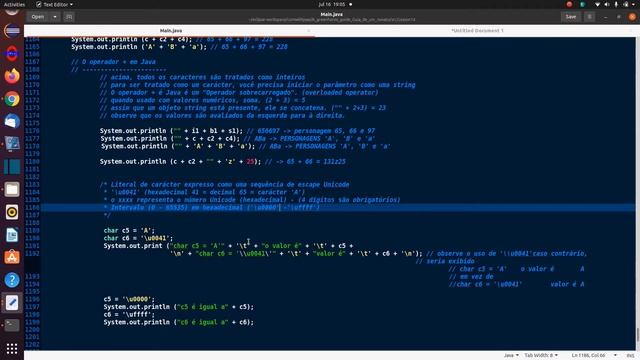Open the Tab Width 8 dropdown
The width and height of the screenshot is (640, 360).
click(x=541, y=356)
